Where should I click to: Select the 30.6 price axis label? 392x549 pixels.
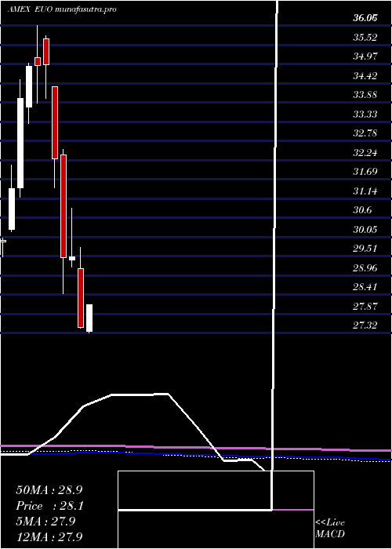pos(362,210)
